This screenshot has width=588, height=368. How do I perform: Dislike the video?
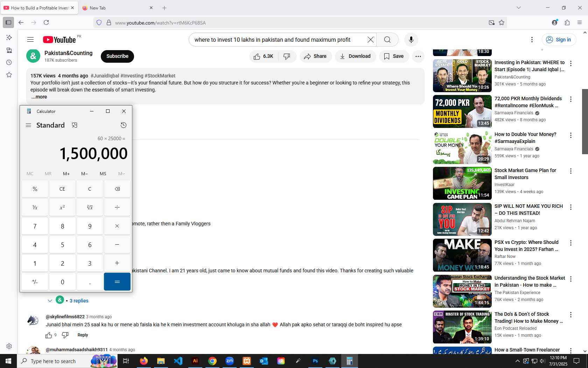pos(287,56)
